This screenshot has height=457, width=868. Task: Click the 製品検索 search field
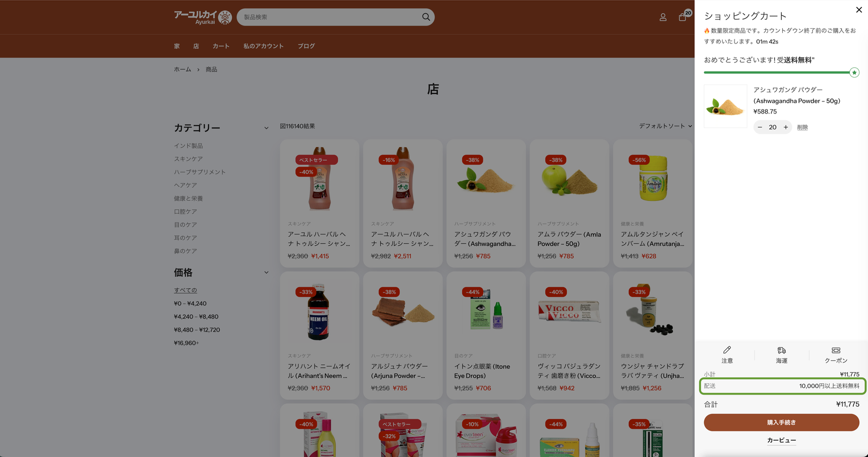click(x=331, y=17)
